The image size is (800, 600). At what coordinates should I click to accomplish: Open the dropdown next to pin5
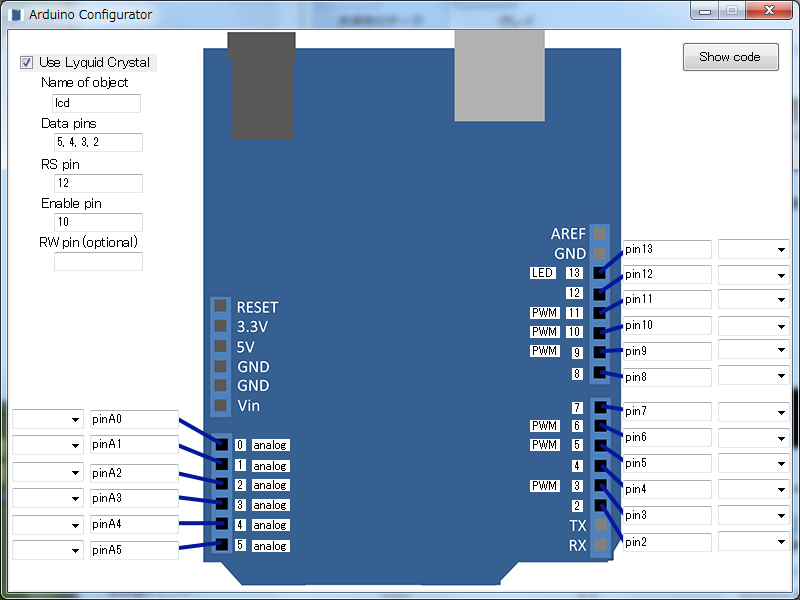tap(754, 463)
